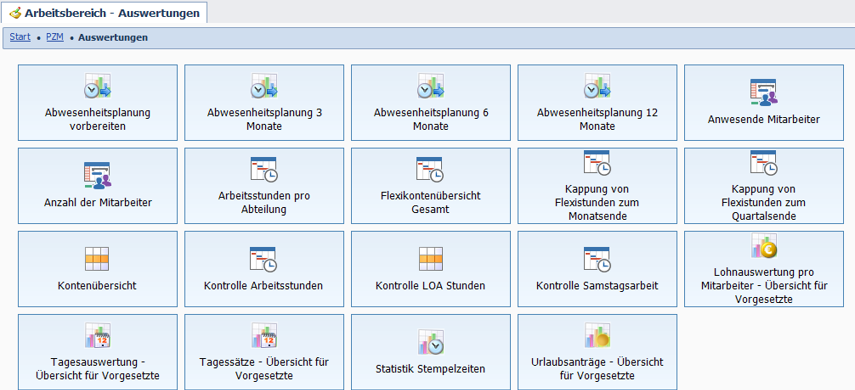The width and height of the screenshot is (855, 390).
Task: Open the Kontenübersicht grid icon
Action: 98,259
